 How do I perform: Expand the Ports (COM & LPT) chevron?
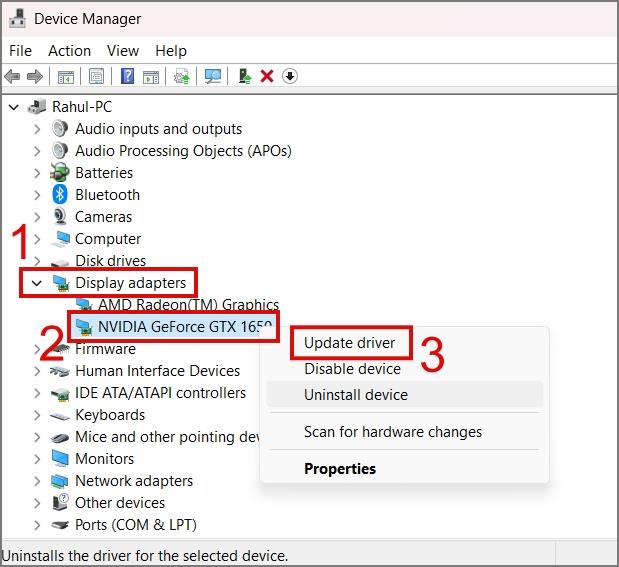click(37, 525)
